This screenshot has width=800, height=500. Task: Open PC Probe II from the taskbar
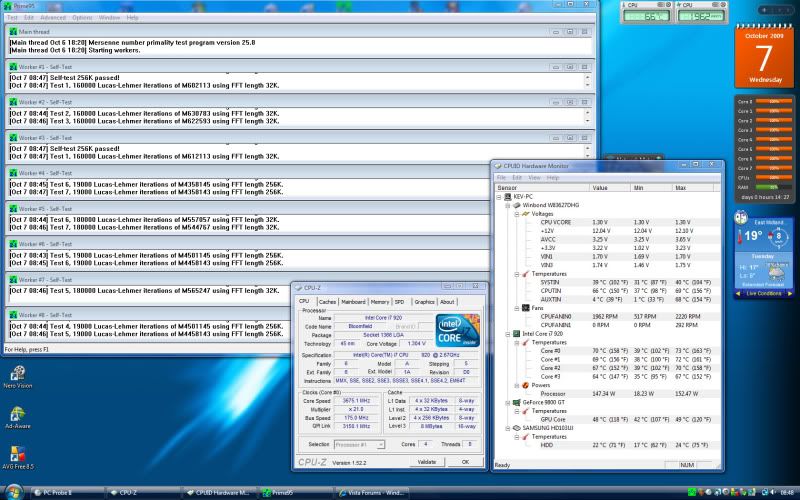pos(67,493)
